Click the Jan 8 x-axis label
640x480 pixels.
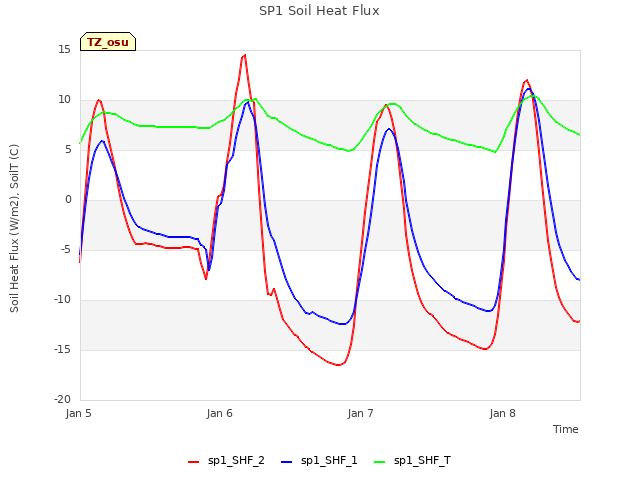click(x=502, y=413)
